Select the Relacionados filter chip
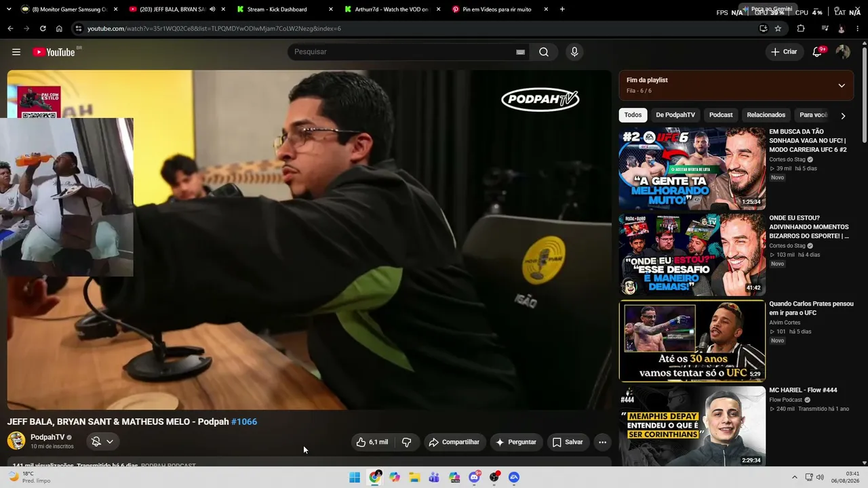Screen dimensions: 868x488 (766, 115)
